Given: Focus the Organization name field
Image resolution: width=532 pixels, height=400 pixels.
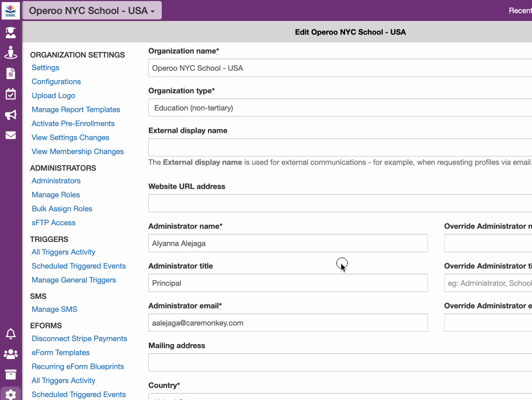Looking at the screenshot, I should click(340, 68).
